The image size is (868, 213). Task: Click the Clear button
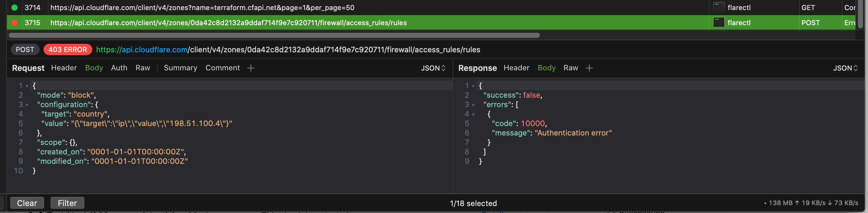click(x=27, y=203)
